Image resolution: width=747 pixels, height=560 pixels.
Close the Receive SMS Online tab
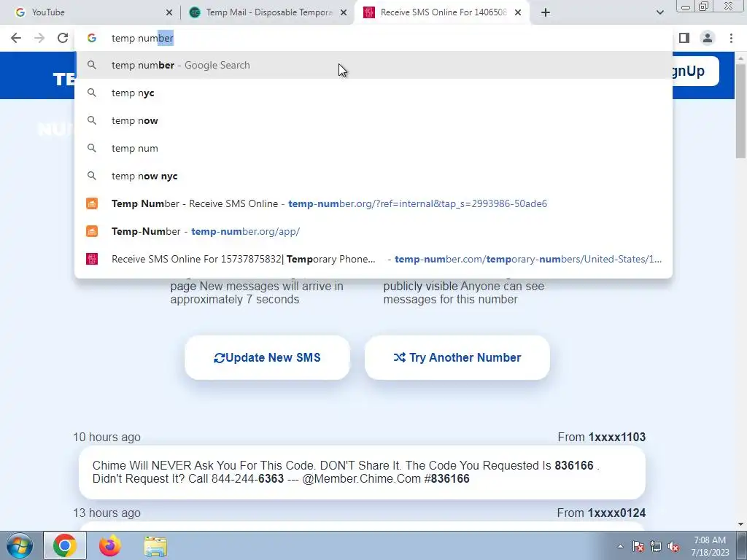518,12
